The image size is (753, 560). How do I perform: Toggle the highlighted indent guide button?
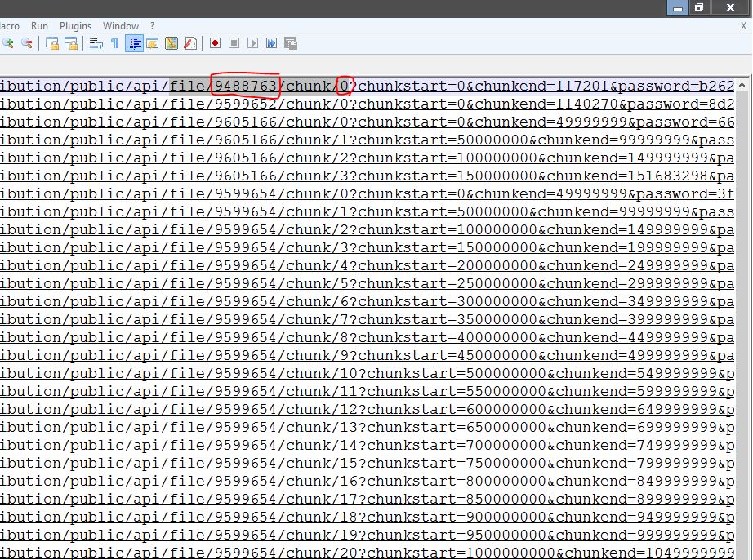[x=134, y=43]
